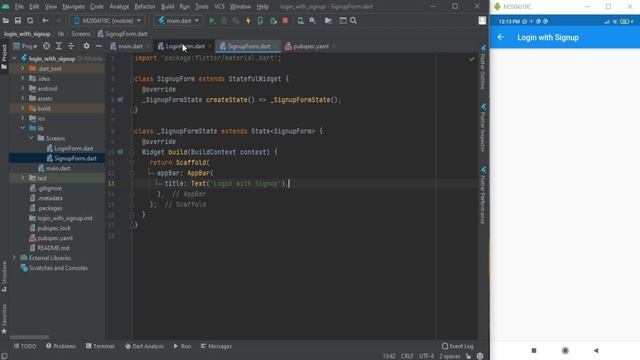Click the green inspection checkmark in editor
Image resolution: width=640 pixels, height=360 pixels.
[471, 59]
